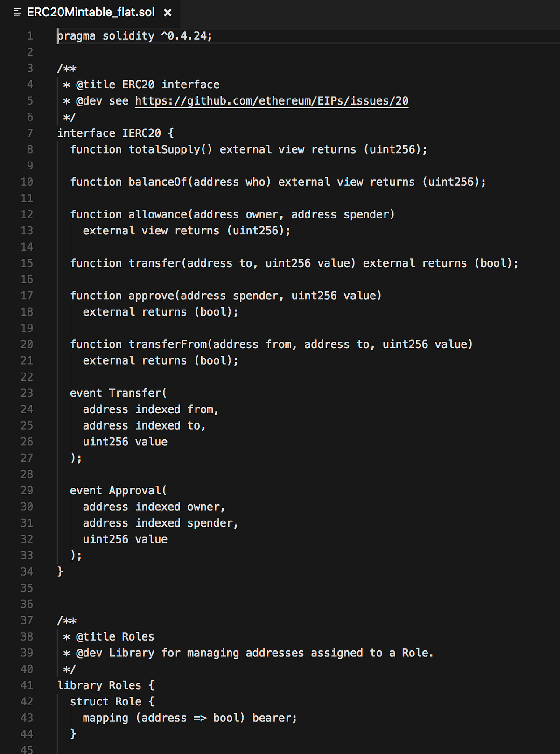Click the file icon beside the tab title
The height and width of the screenshot is (754, 560).
(17, 13)
